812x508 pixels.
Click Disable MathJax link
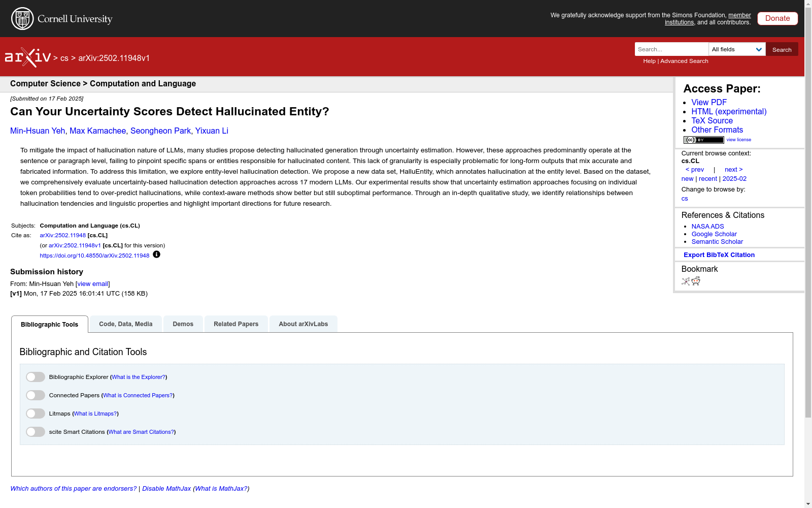pyautogui.click(x=166, y=489)
